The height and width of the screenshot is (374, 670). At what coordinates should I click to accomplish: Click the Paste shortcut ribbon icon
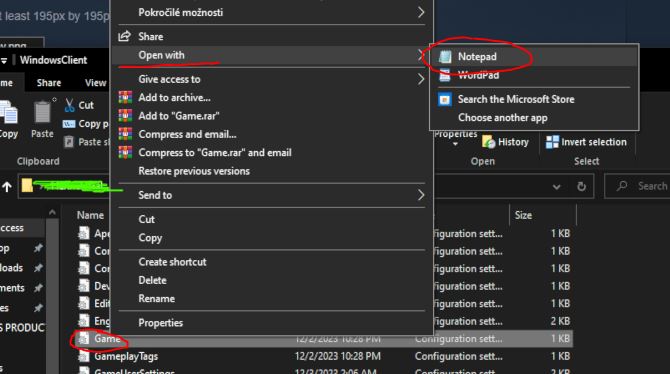pyautogui.click(x=69, y=142)
